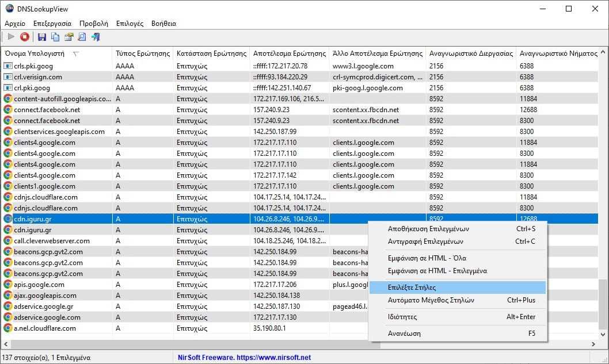
Task: Open Ιδιότητες from context menu
Action: click(458, 317)
